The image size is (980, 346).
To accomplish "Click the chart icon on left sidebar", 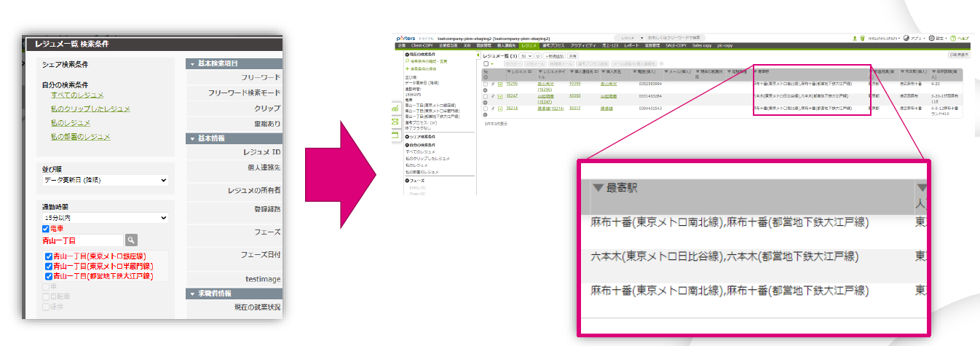I will (x=395, y=109).
